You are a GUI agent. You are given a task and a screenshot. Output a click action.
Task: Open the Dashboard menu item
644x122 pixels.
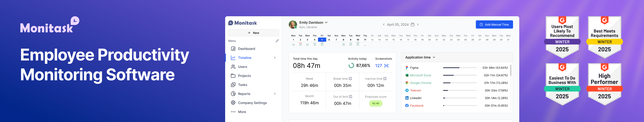point(254,49)
